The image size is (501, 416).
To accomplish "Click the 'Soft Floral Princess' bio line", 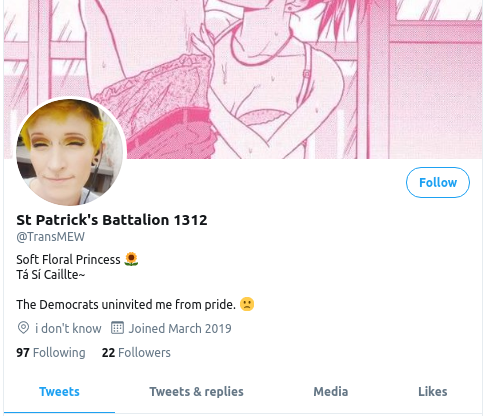I will (x=68, y=260).
